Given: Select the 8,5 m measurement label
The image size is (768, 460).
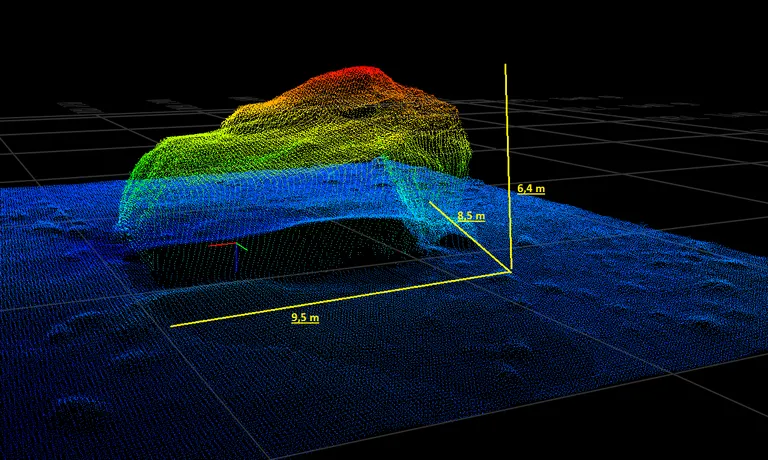Looking at the screenshot, I should [x=470, y=216].
